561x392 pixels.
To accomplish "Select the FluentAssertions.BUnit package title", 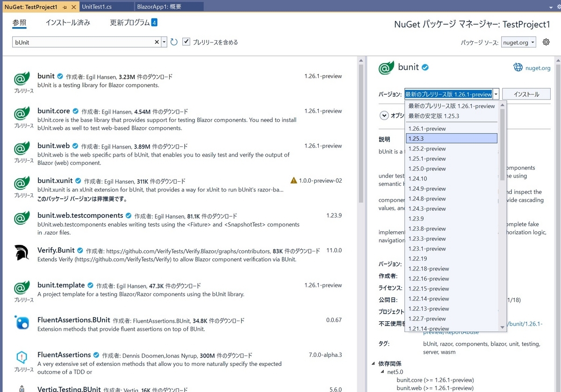I will (x=74, y=320).
